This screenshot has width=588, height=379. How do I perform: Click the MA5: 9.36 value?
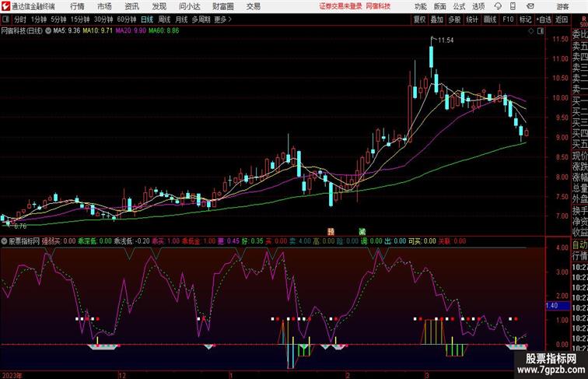tap(67, 31)
